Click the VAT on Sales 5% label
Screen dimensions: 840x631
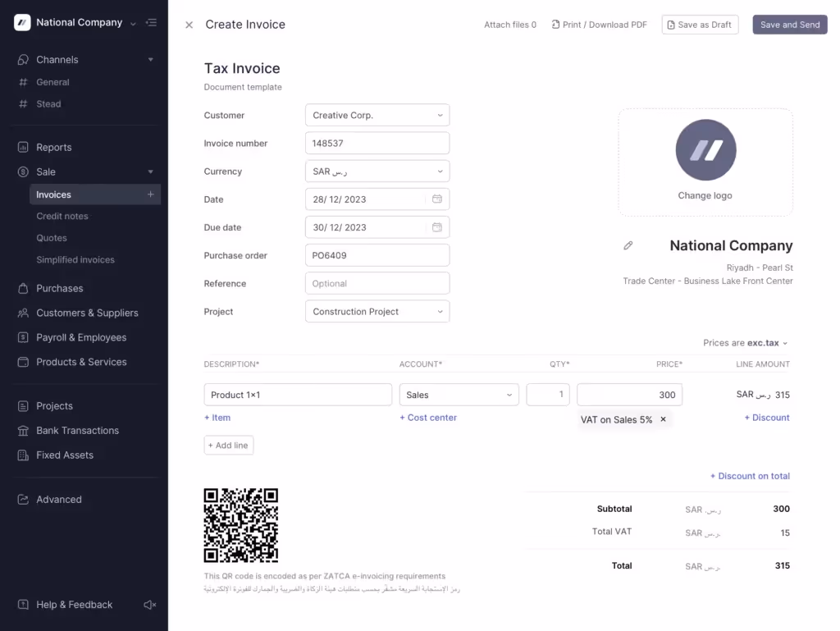[617, 419]
